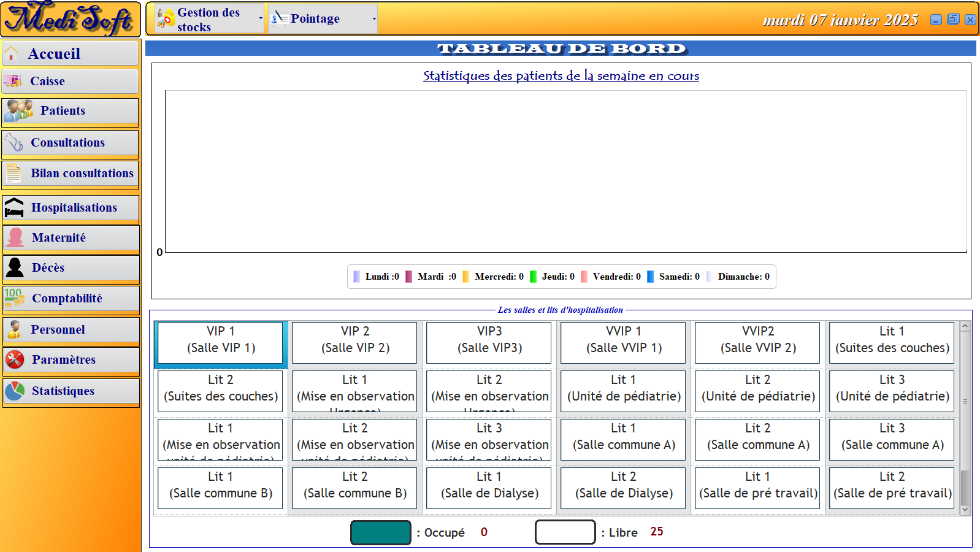Click the Patients people icon
This screenshot has width=980, height=552.
(x=18, y=111)
